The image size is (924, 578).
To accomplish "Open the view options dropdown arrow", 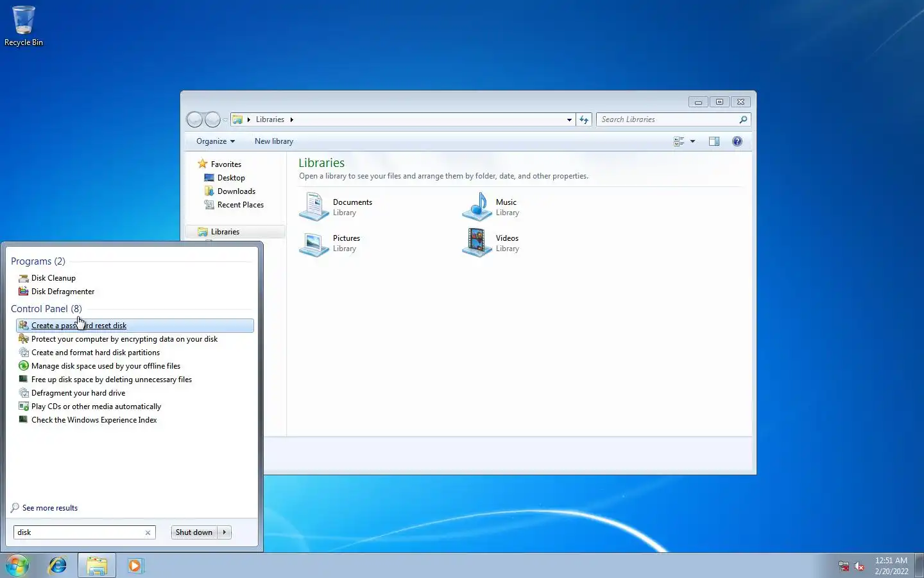I will pyautogui.click(x=692, y=141).
